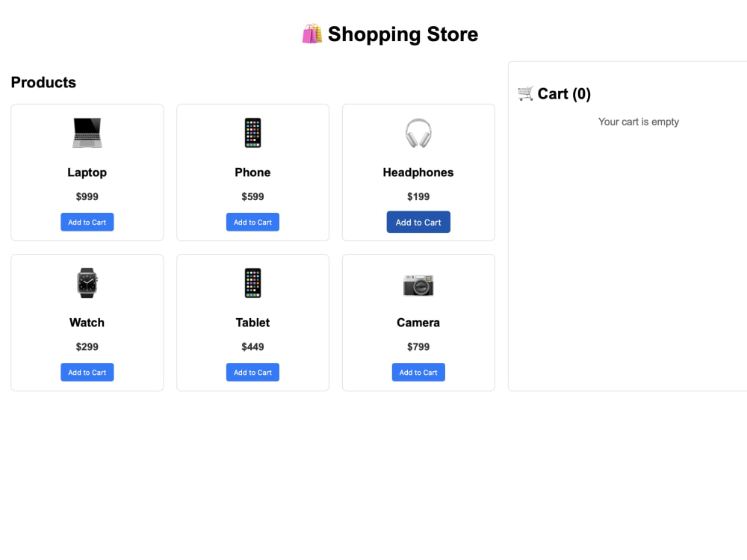Click the Products section heading

[x=43, y=82]
